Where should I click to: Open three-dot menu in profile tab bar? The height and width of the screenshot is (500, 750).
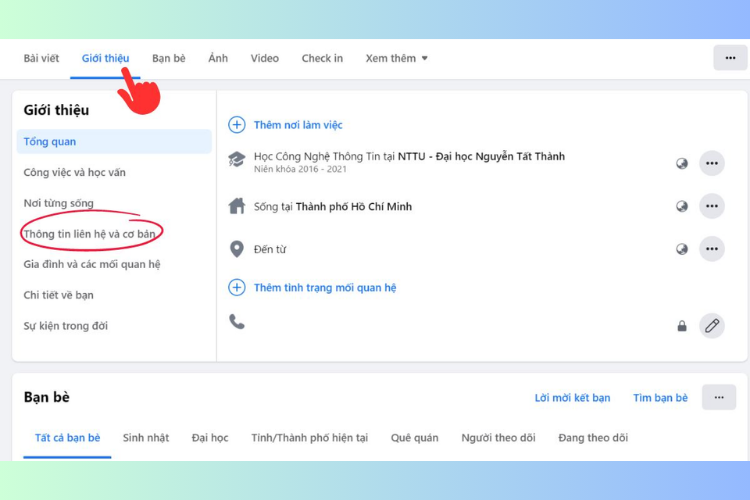click(730, 58)
